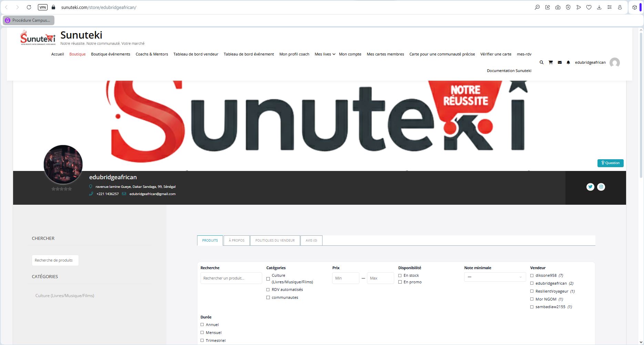Click the site search magnifier icon
This screenshot has width=644, height=345.
pyautogui.click(x=541, y=62)
